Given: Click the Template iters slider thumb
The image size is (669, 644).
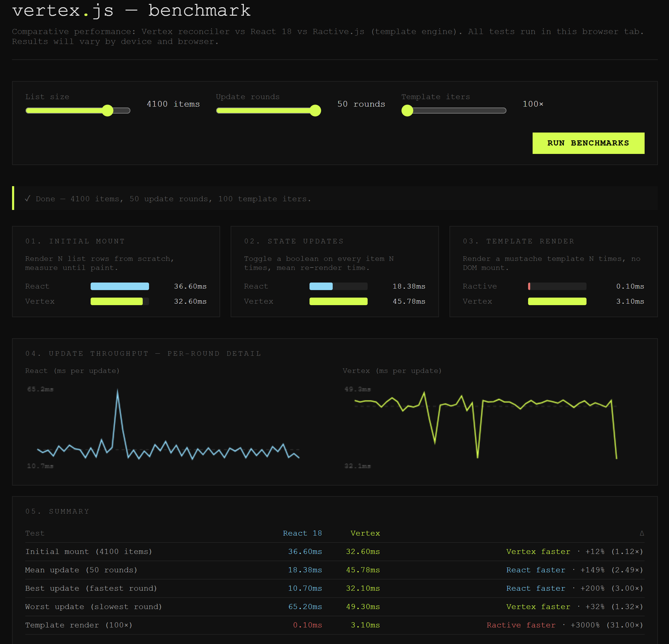Looking at the screenshot, I should 407,111.
